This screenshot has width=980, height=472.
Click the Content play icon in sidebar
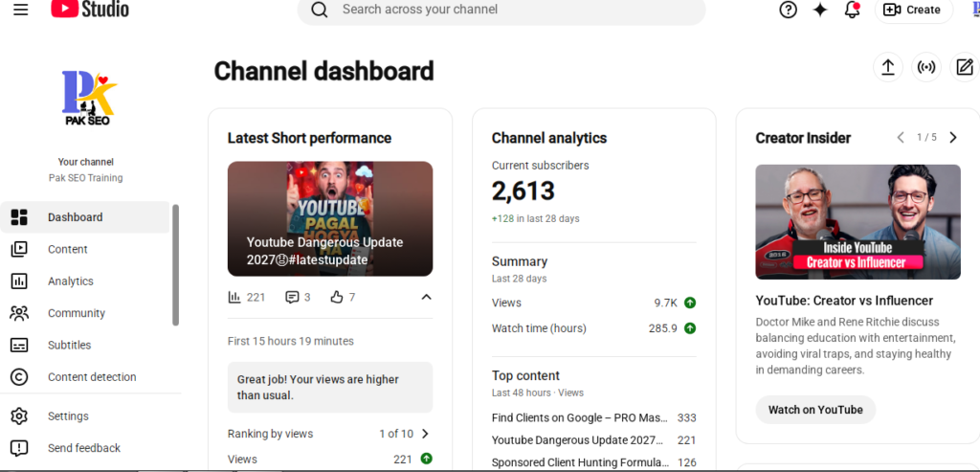pos(19,249)
